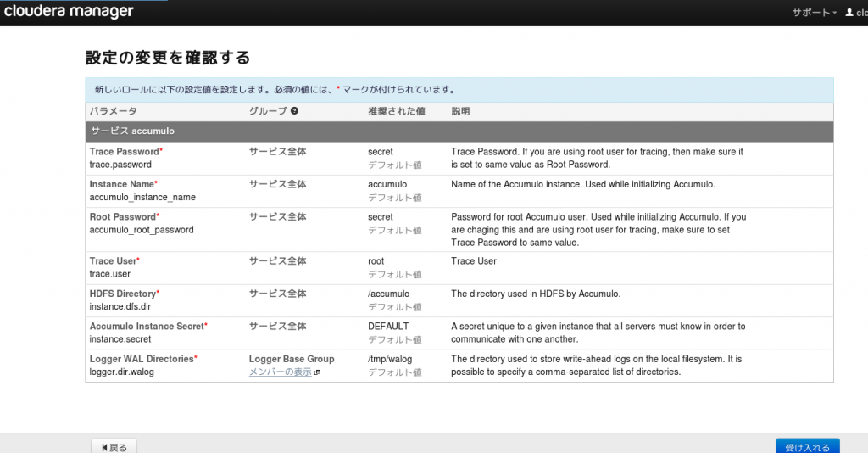The width and height of the screenshot is (868, 453).
Task: Click the trace.password key text
Action: point(120,165)
